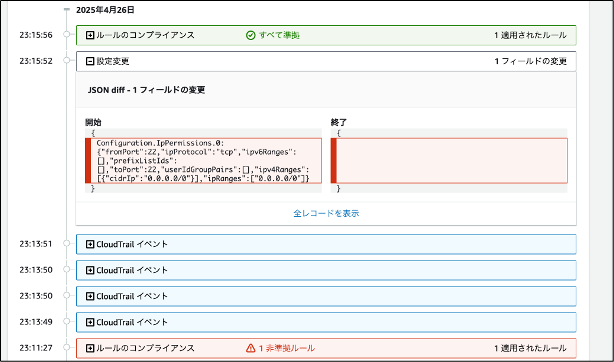Open the 全レコードを表示 link
614x362 pixels.
pyautogui.click(x=326, y=214)
